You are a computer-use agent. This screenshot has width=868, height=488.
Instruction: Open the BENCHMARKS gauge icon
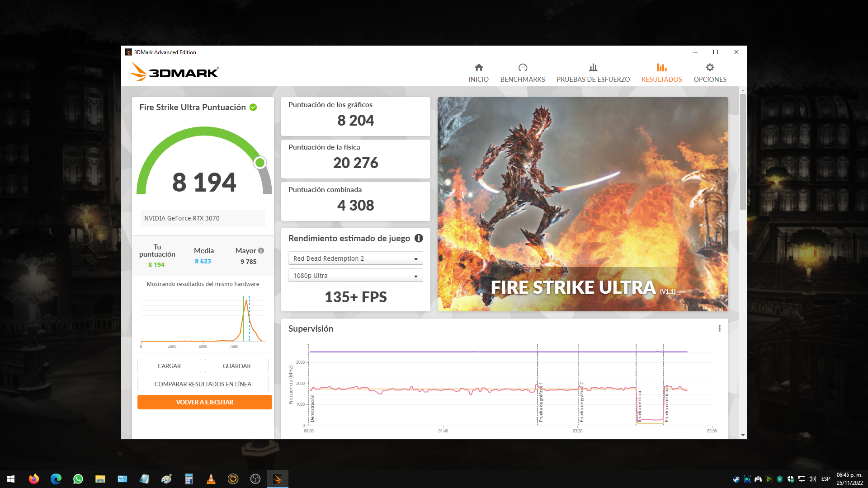point(523,73)
